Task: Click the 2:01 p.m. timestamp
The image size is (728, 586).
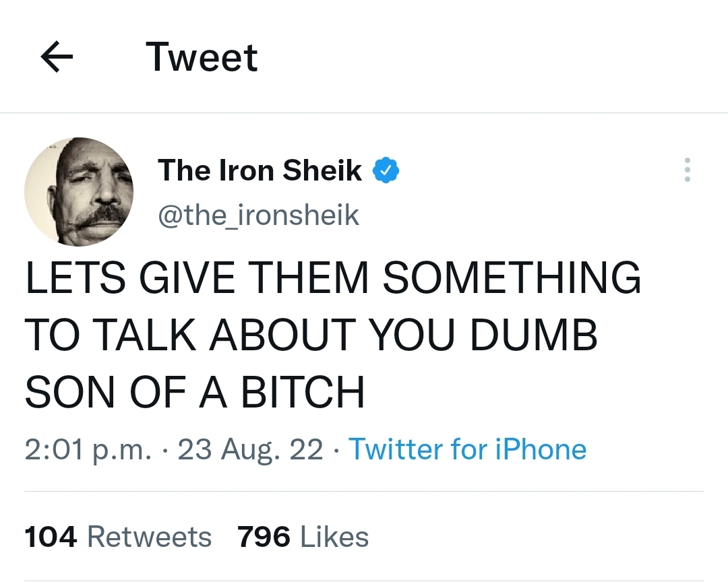Action: 88,449
